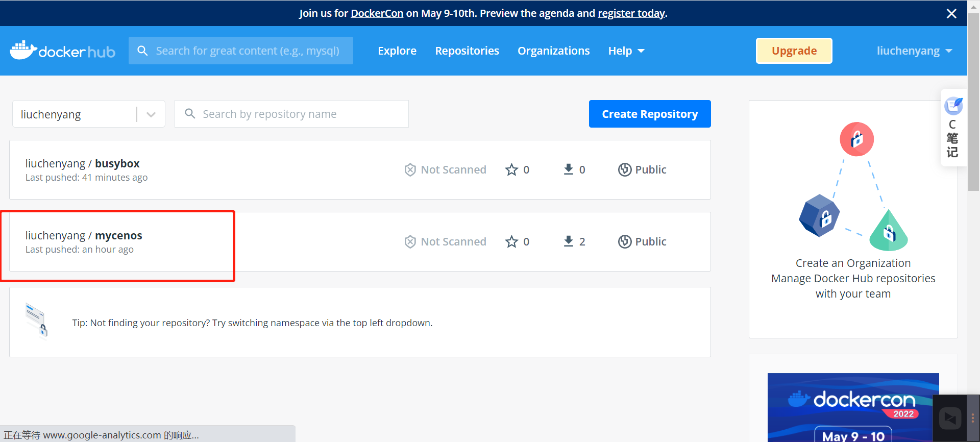Go to the Explore page
980x442 pixels.
pos(397,51)
